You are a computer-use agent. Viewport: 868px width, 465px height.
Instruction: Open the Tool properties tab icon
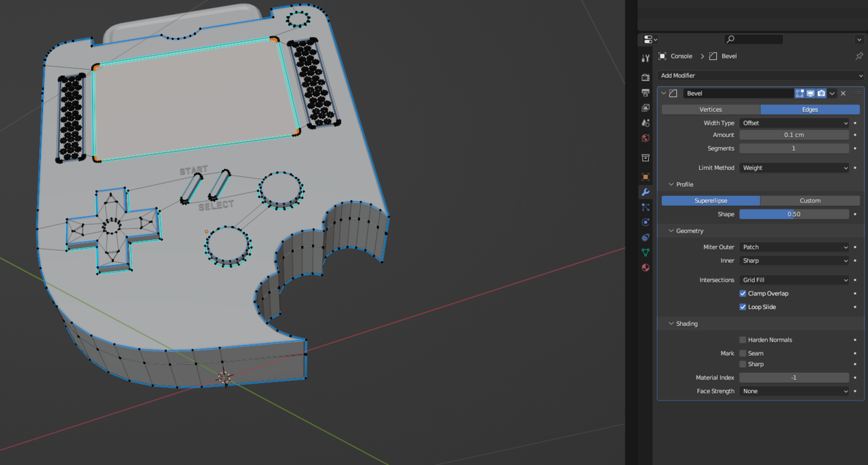646,58
